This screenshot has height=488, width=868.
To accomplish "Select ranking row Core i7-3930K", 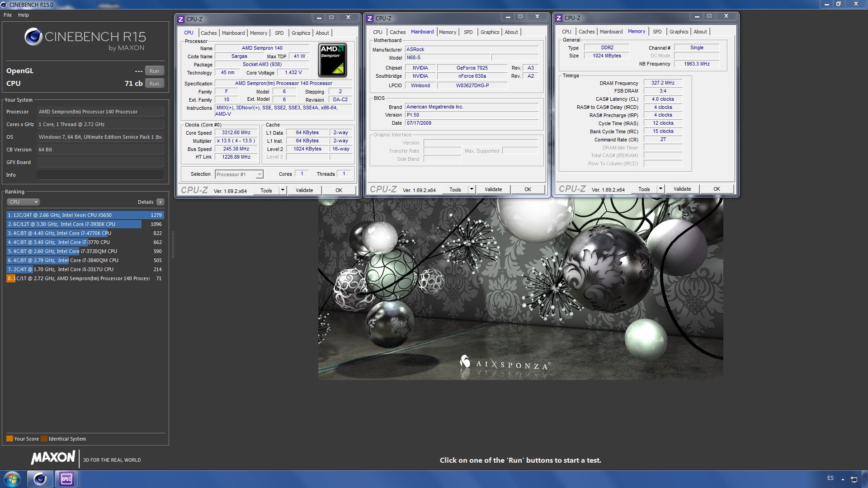I will click(85, 224).
